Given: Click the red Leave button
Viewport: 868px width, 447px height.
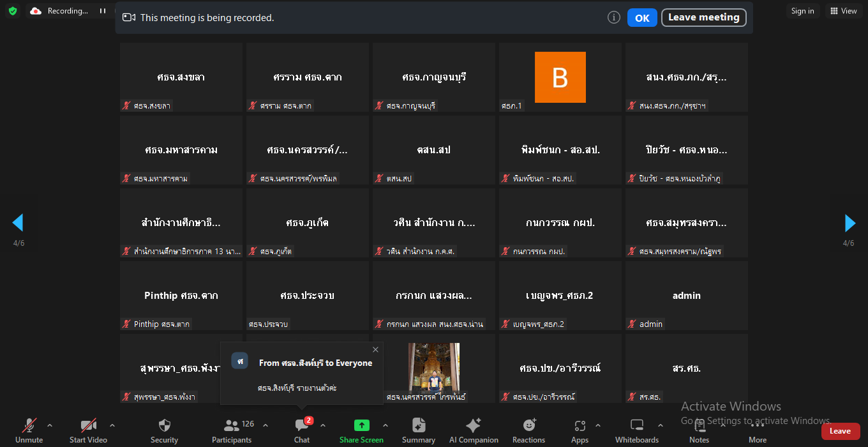Looking at the screenshot, I should click(841, 431).
